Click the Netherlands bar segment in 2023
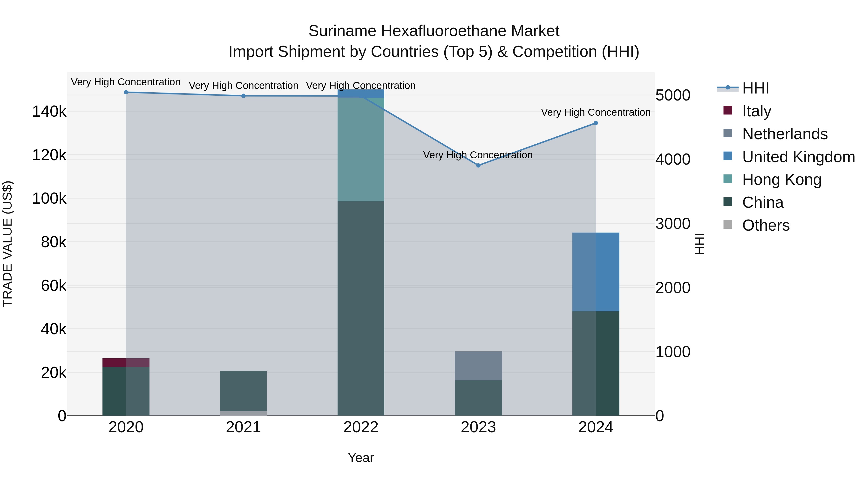 point(478,366)
